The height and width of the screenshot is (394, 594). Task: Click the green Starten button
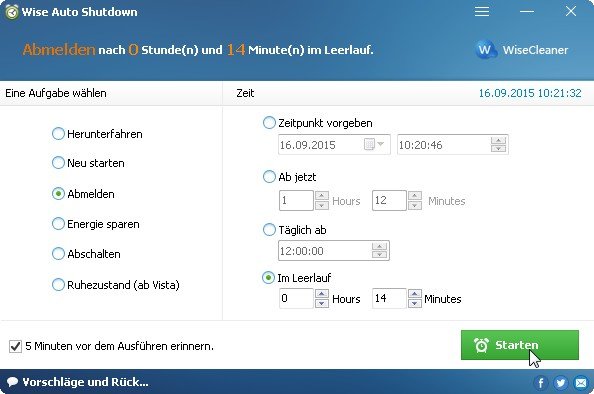(x=520, y=345)
